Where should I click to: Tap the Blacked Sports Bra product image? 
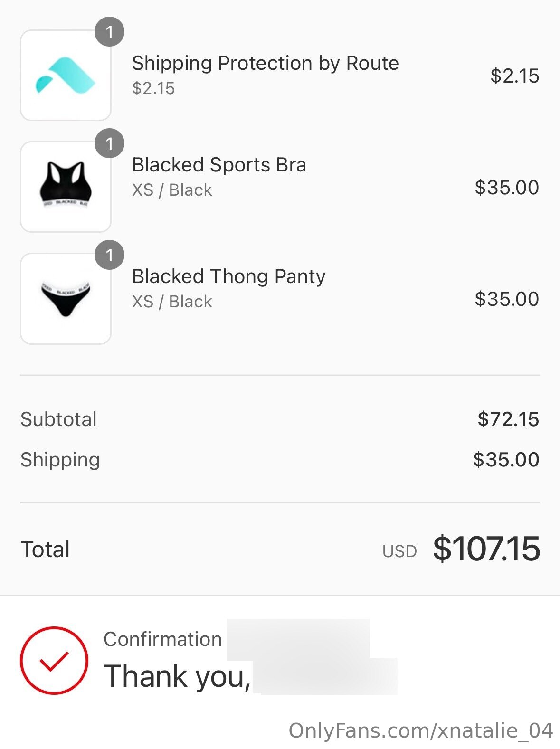(66, 187)
